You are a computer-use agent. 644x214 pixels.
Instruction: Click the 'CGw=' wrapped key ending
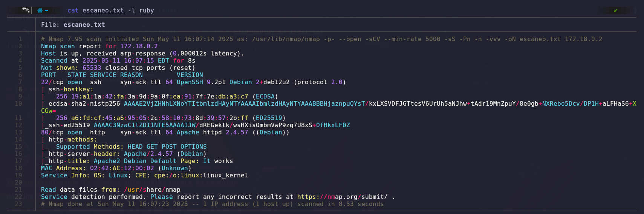click(49, 111)
